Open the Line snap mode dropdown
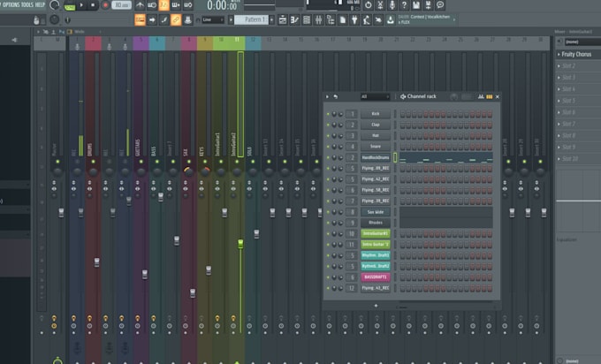 (213, 19)
